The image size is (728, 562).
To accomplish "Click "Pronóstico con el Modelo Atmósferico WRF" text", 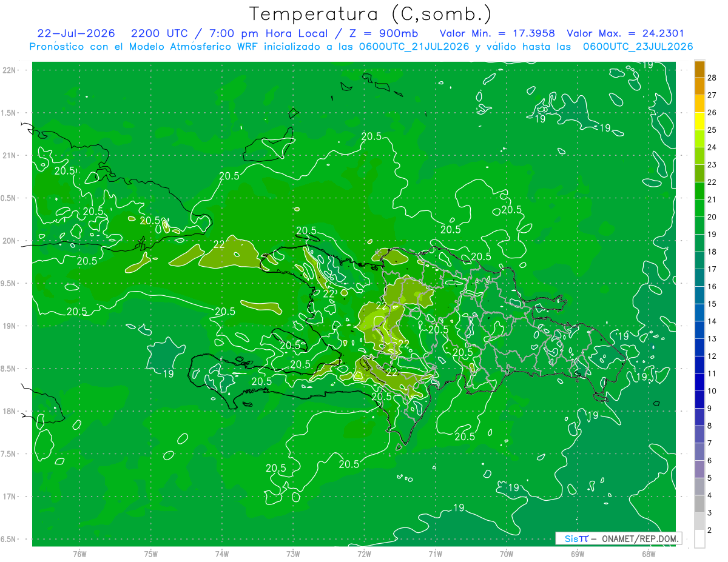I will pyautogui.click(x=144, y=47).
